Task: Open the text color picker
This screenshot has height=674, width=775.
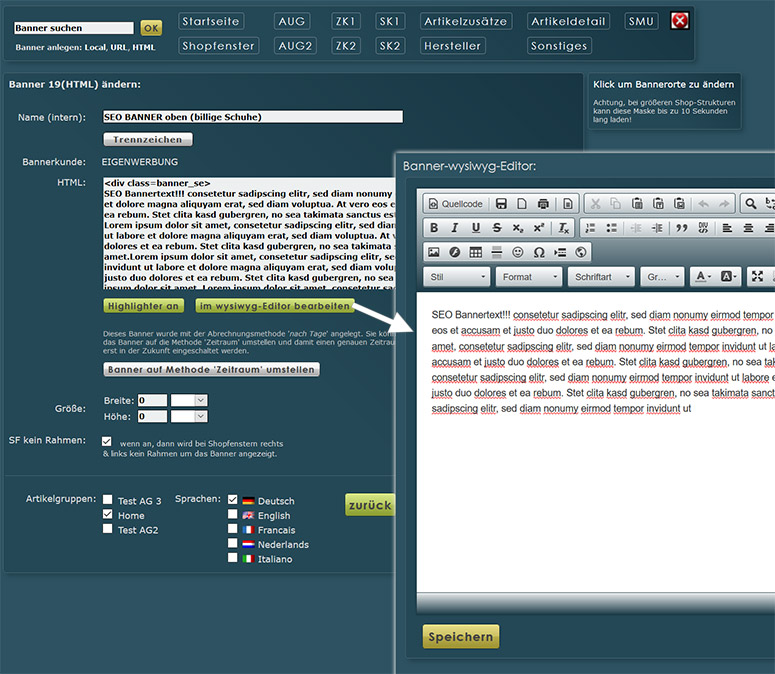Action: tap(703, 277)
